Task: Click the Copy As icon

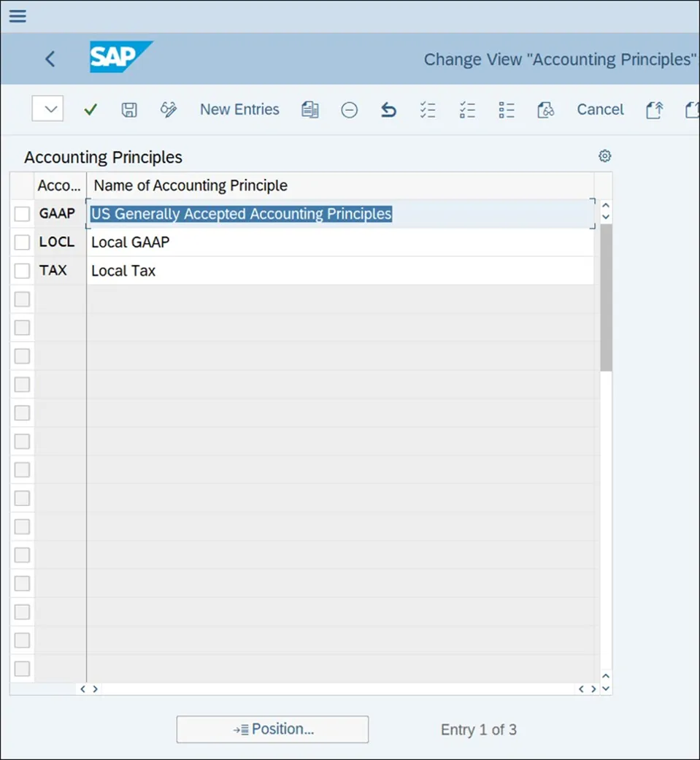Action: point(310,110)
